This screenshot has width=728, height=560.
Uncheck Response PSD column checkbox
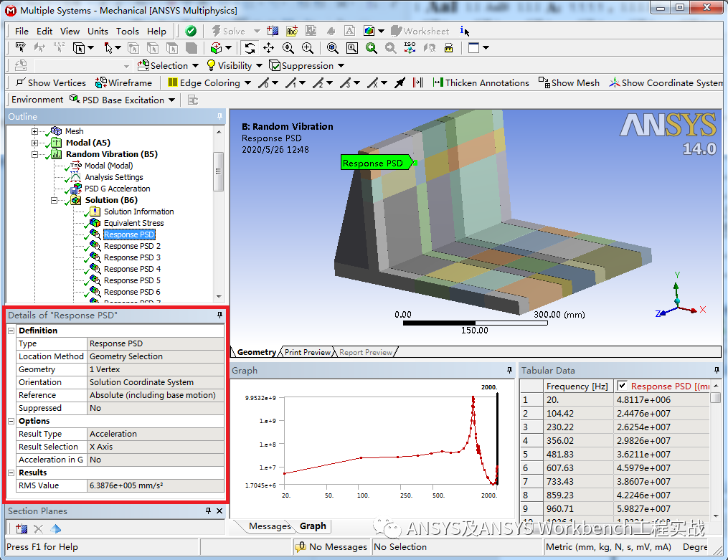pyautogui.click(x=622, y=386)
